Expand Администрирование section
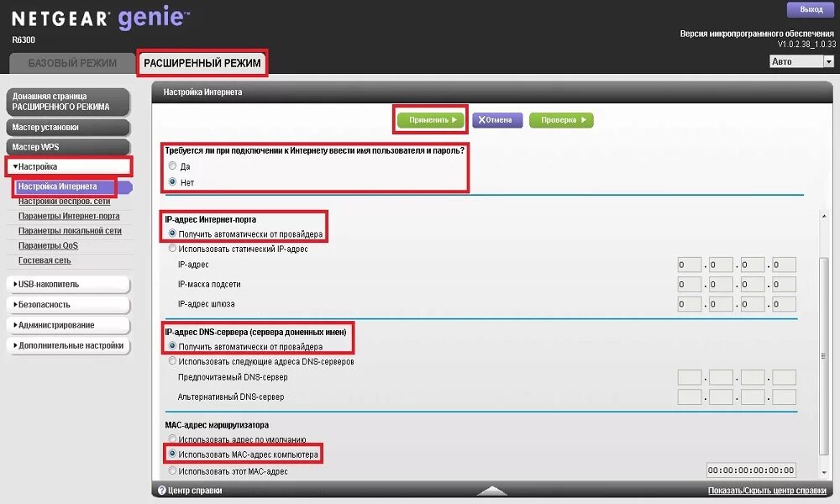The width and height of the screenshot is (840, 504). [x=68, y=325]
